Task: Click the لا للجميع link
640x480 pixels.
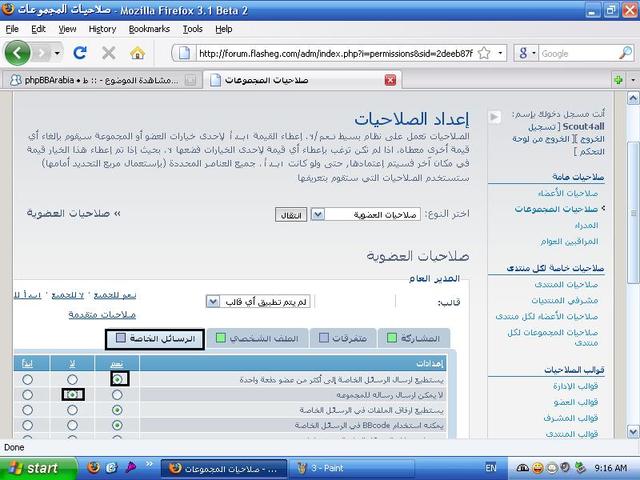Action: (68, 295)
